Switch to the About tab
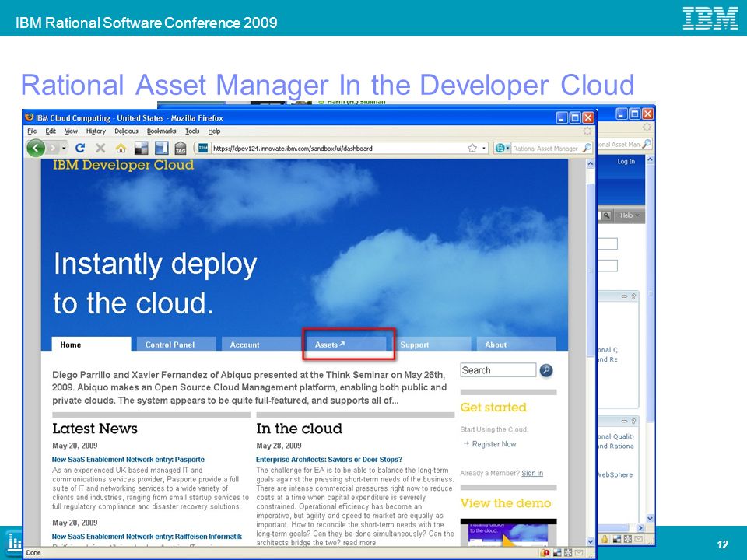The width and height of the screenshot is (747, 560). click(516, 345)
